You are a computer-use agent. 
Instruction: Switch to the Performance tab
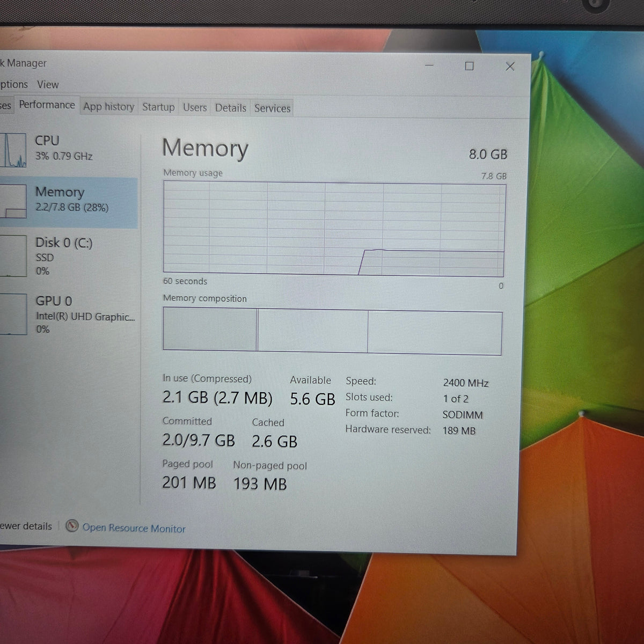pyautogui.click(x=47, y=105)
